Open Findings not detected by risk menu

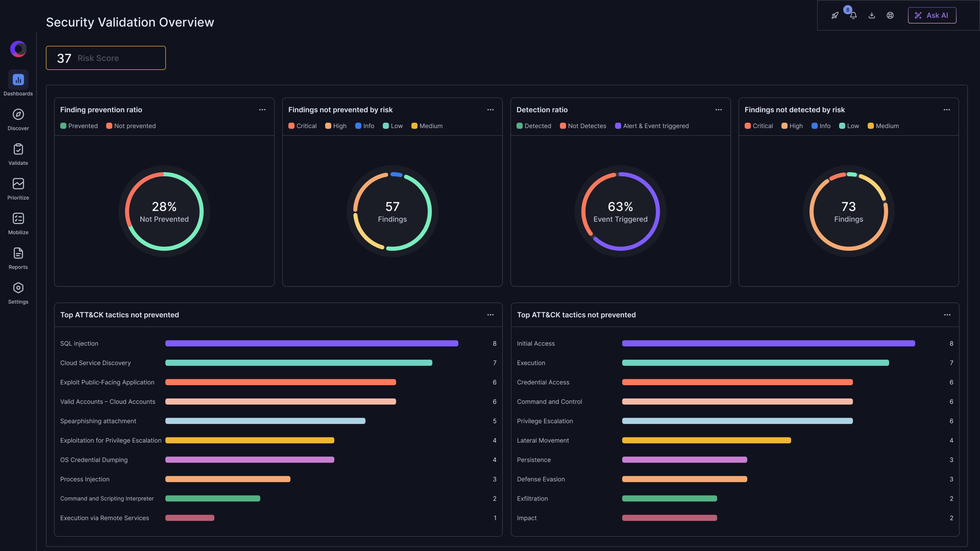pyautogui.click(x=947, y=110)
